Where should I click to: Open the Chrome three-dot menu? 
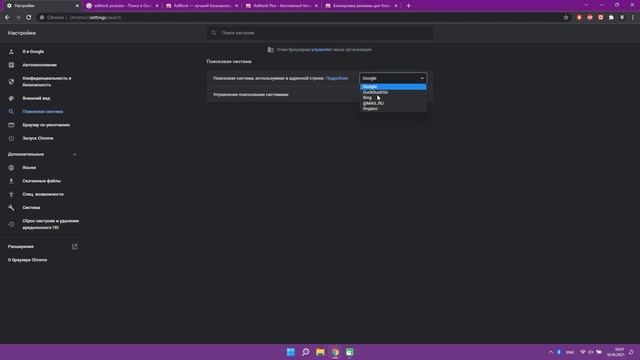(633, 18)
